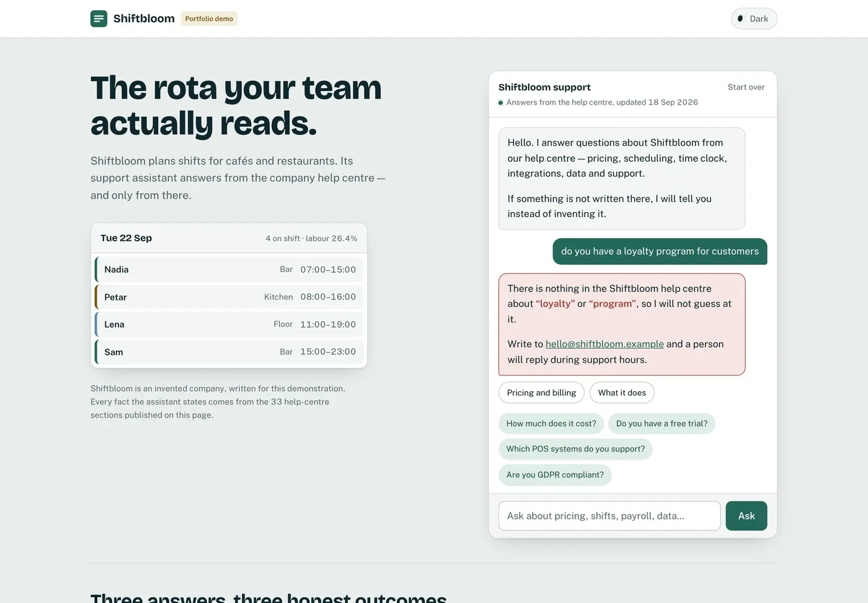Select Petar's Kitchen shift row
Image resolution: width=868 pixels, height=603 pixels.
(229, 297)
